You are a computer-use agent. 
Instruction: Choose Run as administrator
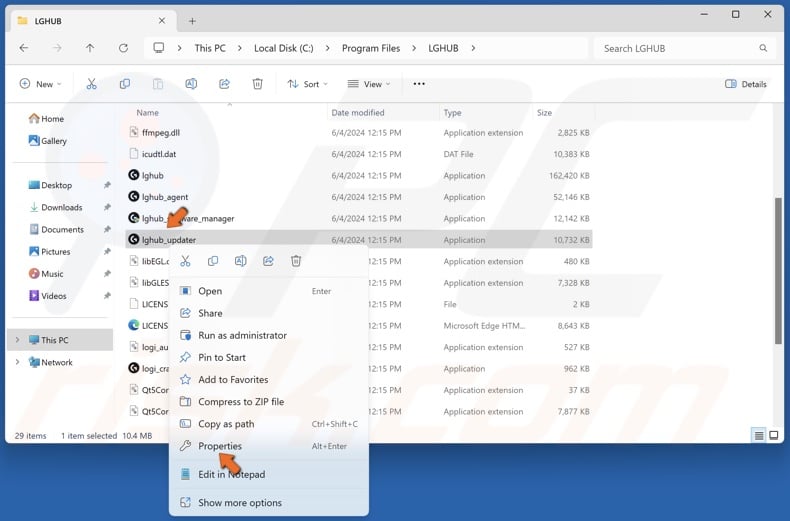[x=242, y=335]
